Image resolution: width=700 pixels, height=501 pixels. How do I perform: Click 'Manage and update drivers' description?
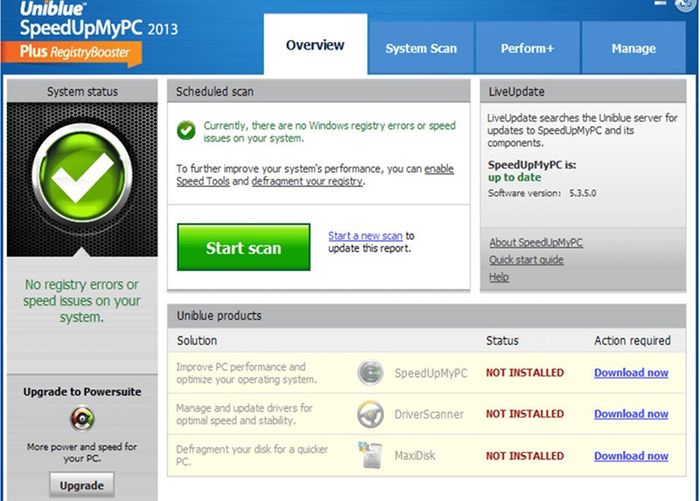pos(244,414)
